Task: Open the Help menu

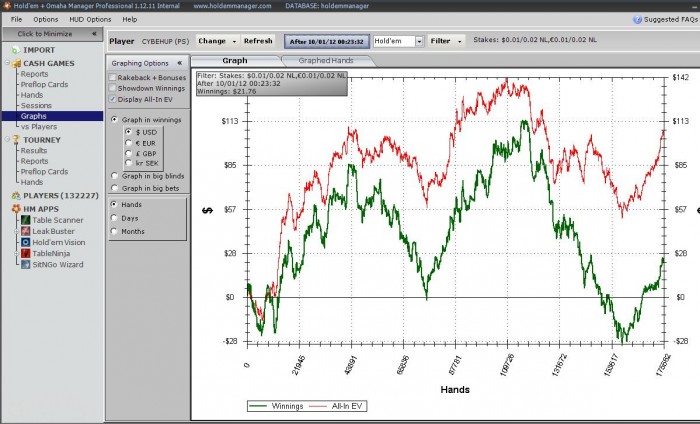Action: 129,19
